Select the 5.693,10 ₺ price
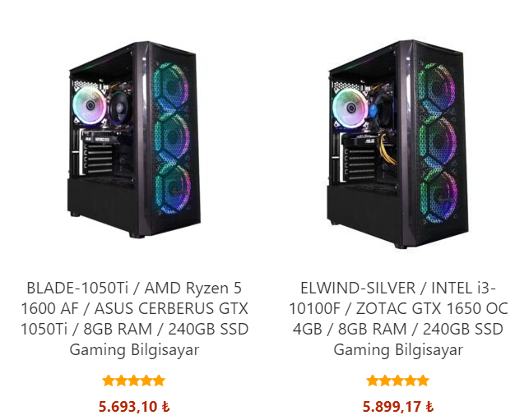 point(134,407)
